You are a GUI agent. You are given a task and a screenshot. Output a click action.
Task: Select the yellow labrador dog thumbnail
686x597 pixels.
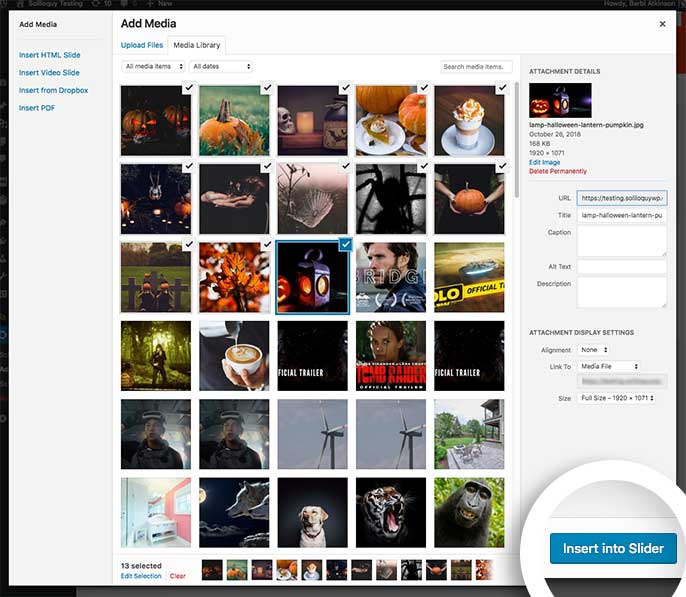click(312, 513)
